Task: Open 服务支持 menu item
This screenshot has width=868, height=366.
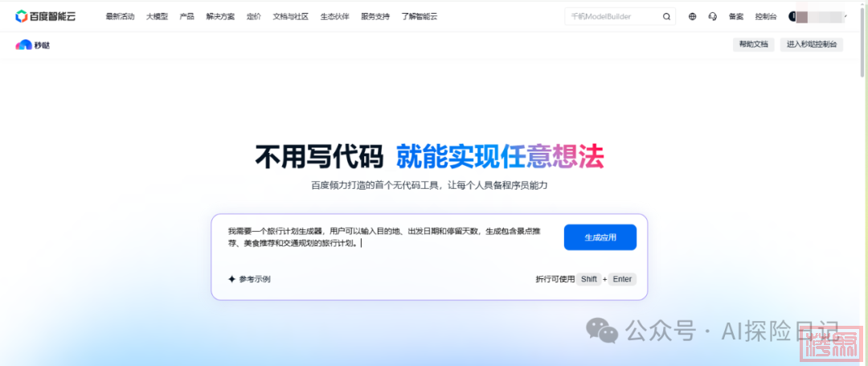Action: point(375,17)
